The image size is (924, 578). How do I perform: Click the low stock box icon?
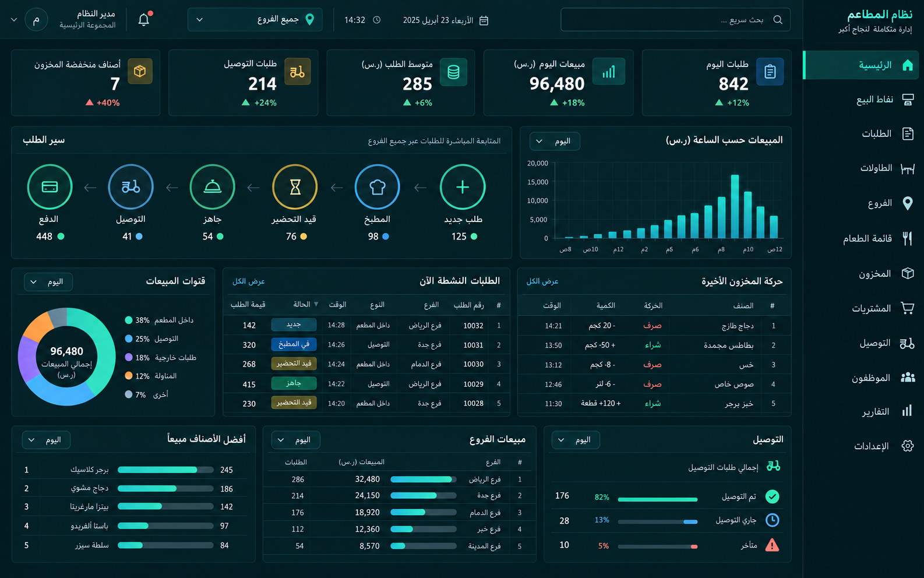(140, 71)
